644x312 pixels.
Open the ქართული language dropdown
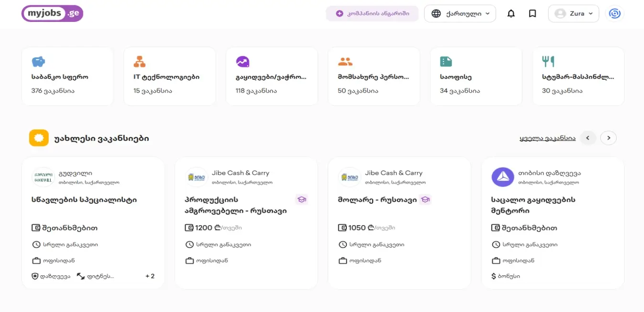[460, 14]
